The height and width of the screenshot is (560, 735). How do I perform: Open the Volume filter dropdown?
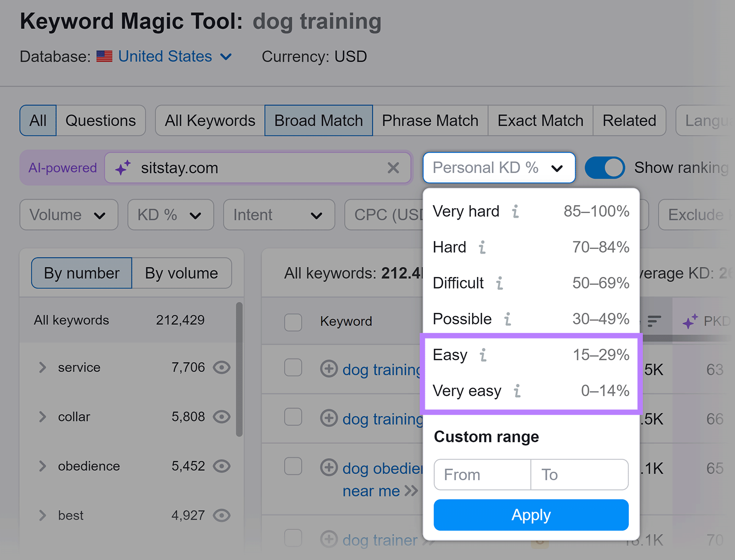[68, 215]
